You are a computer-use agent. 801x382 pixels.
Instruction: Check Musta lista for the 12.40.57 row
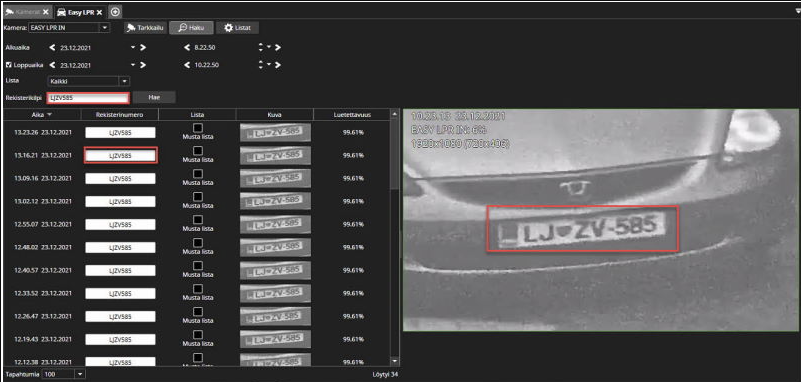(198, 266)
